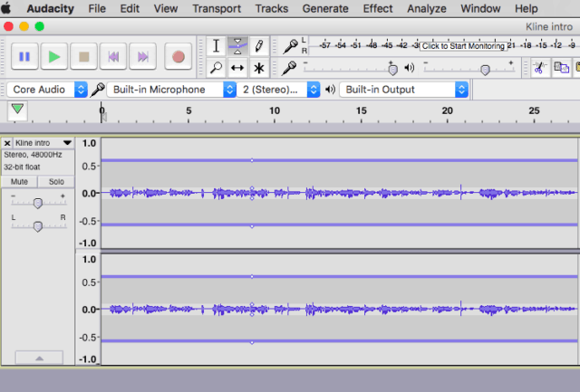The image size is (580, 392).
Task: Start playback with the green Play button
Action: [x=54, y=56]
